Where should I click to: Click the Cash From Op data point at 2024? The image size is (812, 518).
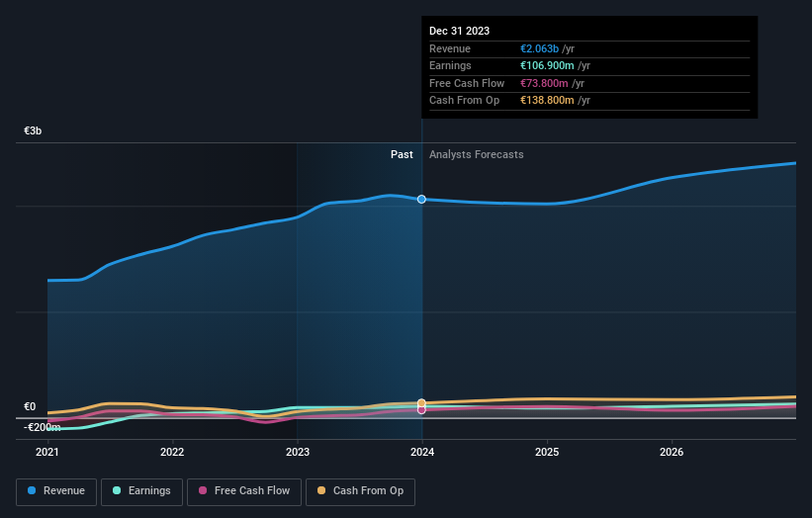[421, 402]
